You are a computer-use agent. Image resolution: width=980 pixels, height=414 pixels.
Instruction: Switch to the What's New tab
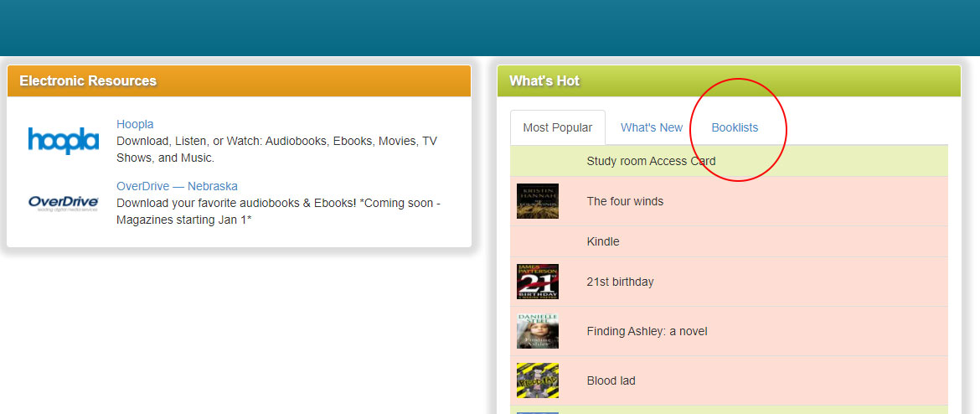coord(652,127)
